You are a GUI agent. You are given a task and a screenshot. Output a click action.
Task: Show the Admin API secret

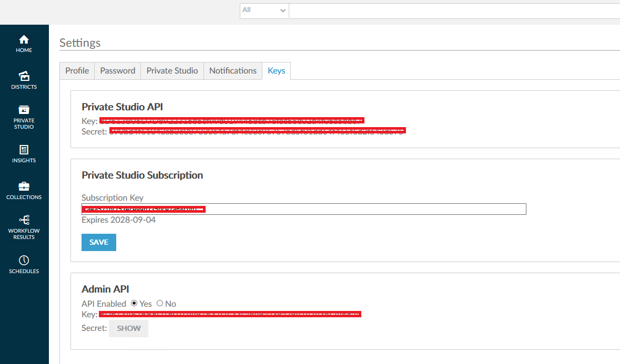tap(128, 328)
